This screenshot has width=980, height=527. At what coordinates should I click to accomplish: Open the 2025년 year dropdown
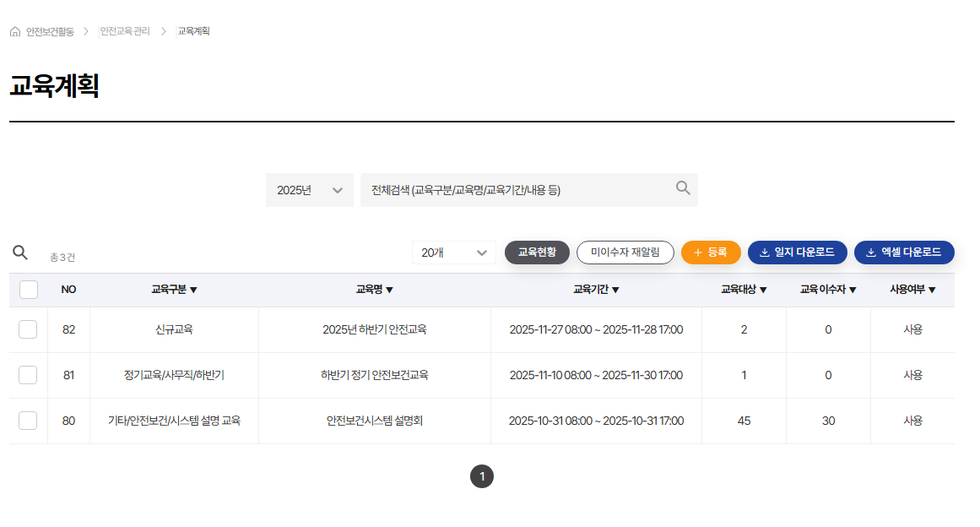(x=309, y=190)
